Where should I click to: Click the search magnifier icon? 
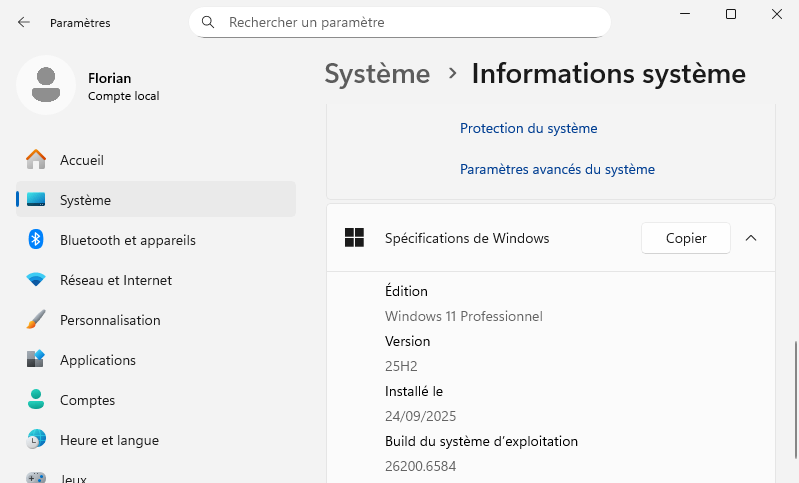click(208, 22)
